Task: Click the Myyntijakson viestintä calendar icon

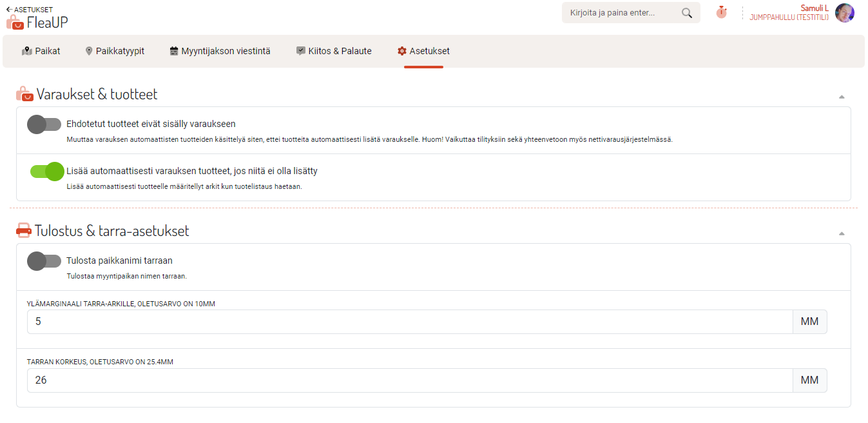Action: [x=174, y=51]
